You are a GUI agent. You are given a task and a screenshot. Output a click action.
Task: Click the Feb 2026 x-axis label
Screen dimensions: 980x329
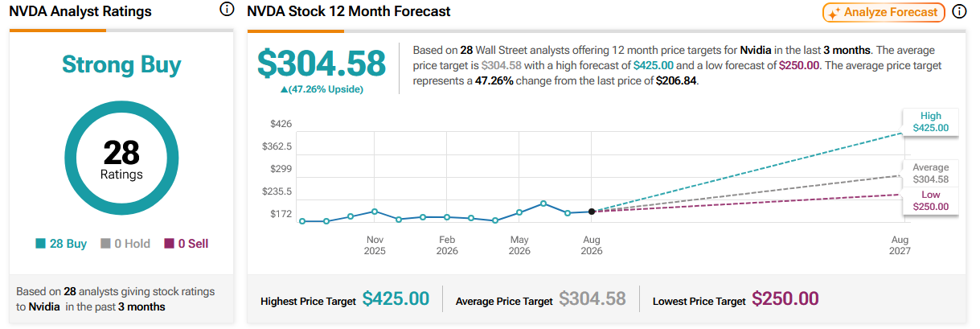pos(447,245)
